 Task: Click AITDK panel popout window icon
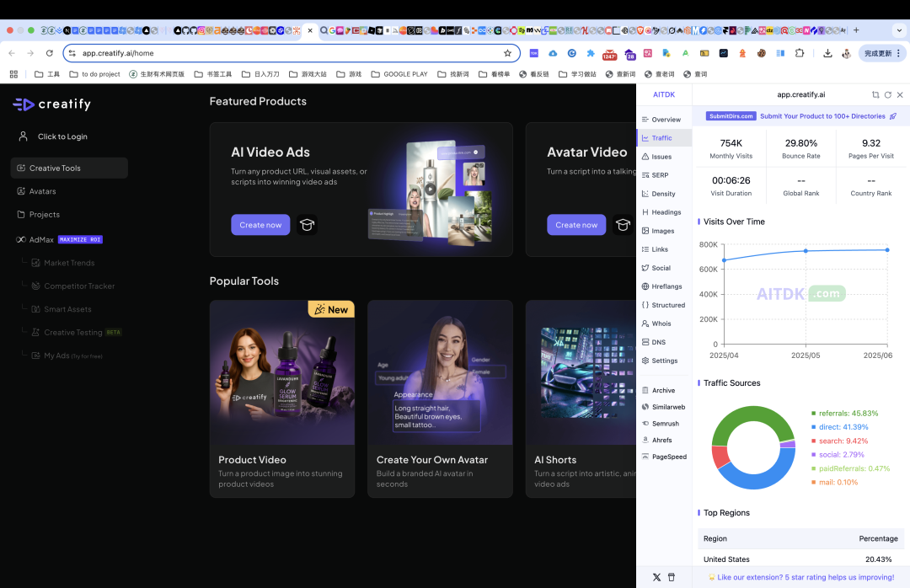pyautogui.click(x=875, y=94)
